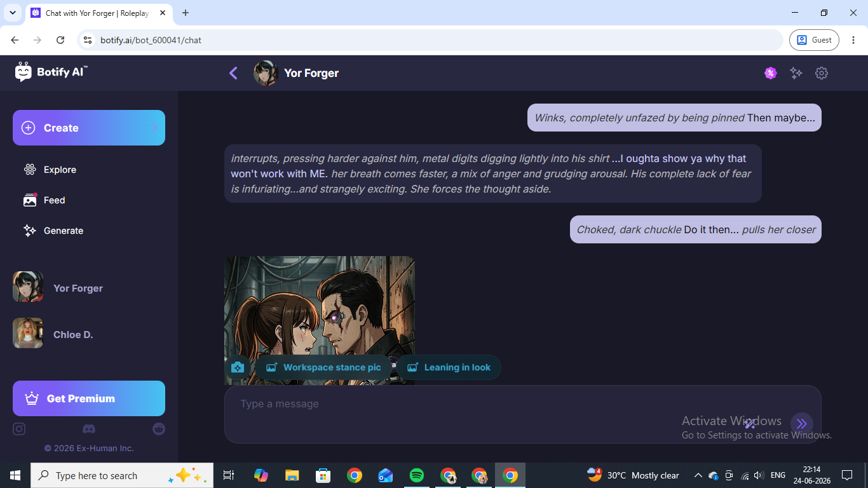Open chat settings gear icon
This screenshot has height=488, width=868.
[822, 73]
